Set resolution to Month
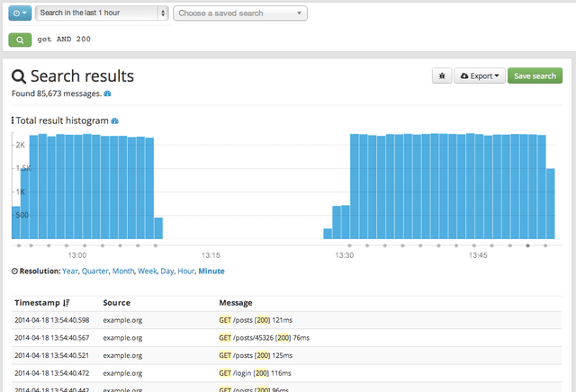 (123, 271)
